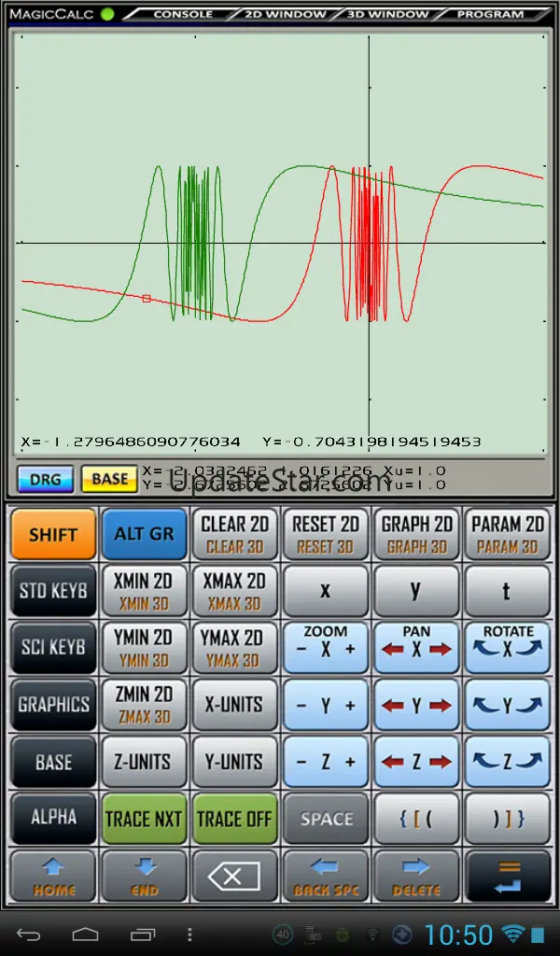The height and width of the screenshot is (956, 560).
Task: Rotate Y clockwise with right curved arrow
Action: tap(529, 706)
